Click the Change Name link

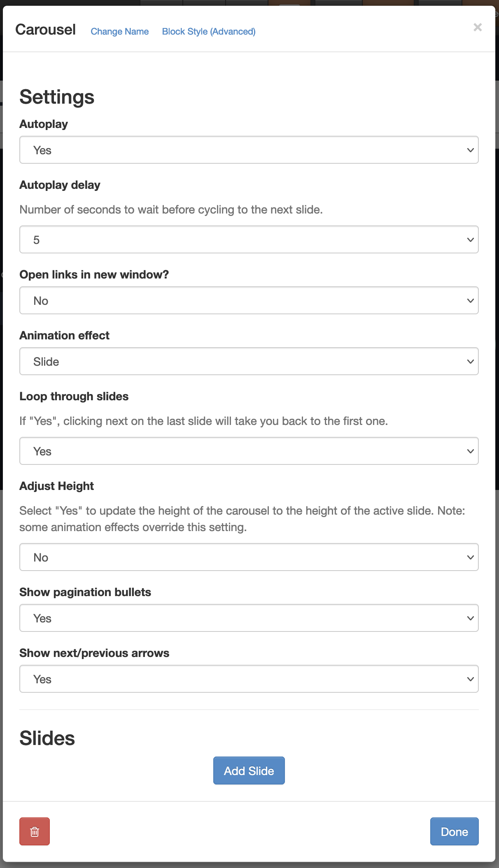click(x=120, y=32)
